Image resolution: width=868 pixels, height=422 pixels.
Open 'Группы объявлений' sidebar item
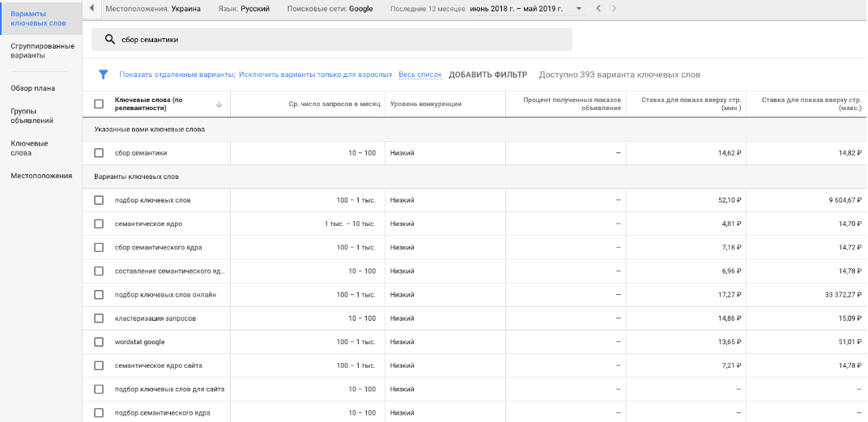coord(32,116)
